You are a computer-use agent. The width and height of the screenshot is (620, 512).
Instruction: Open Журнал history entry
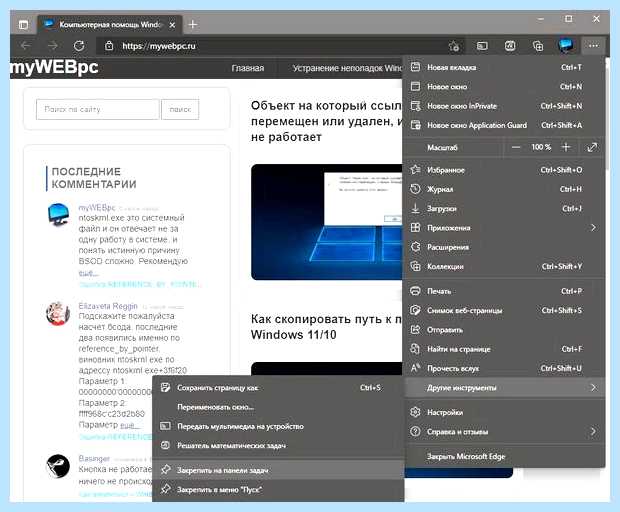[x=503, y=189]
